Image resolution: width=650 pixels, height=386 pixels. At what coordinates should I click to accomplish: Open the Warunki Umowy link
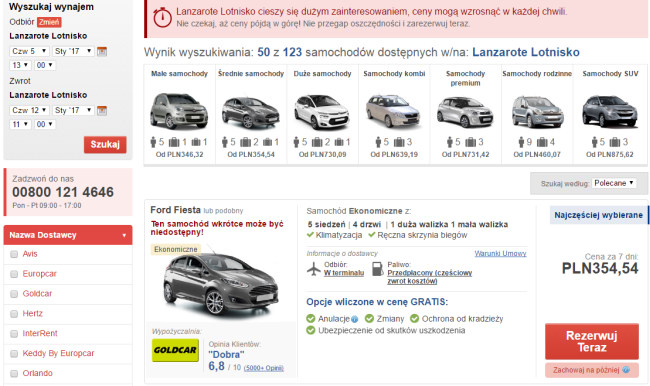point(500,253)
